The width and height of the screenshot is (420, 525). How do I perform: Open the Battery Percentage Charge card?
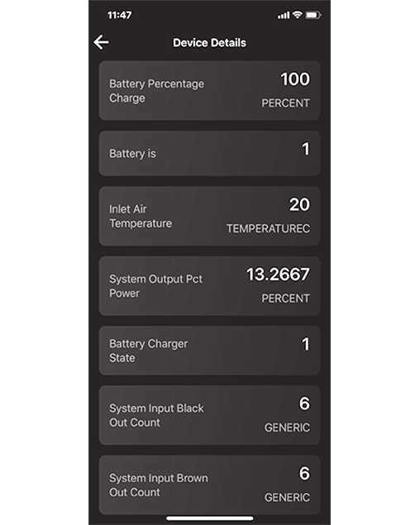click(210, 90)
